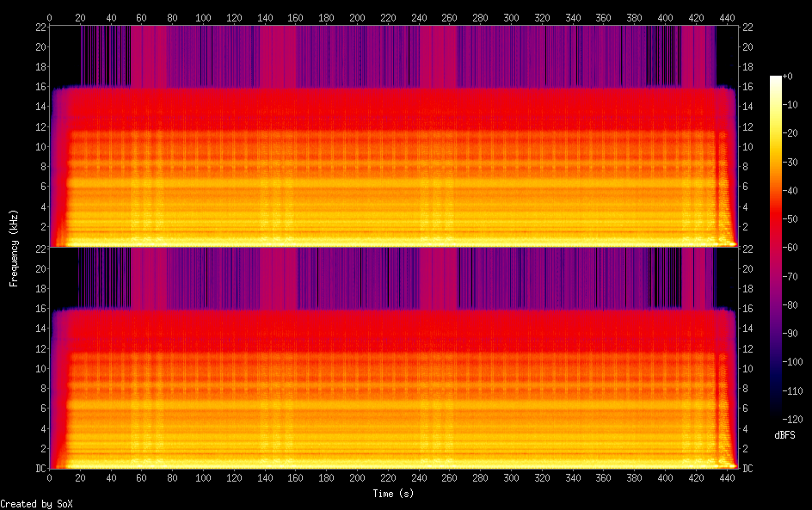Select the 20 tick on bottom time axis

80,478
